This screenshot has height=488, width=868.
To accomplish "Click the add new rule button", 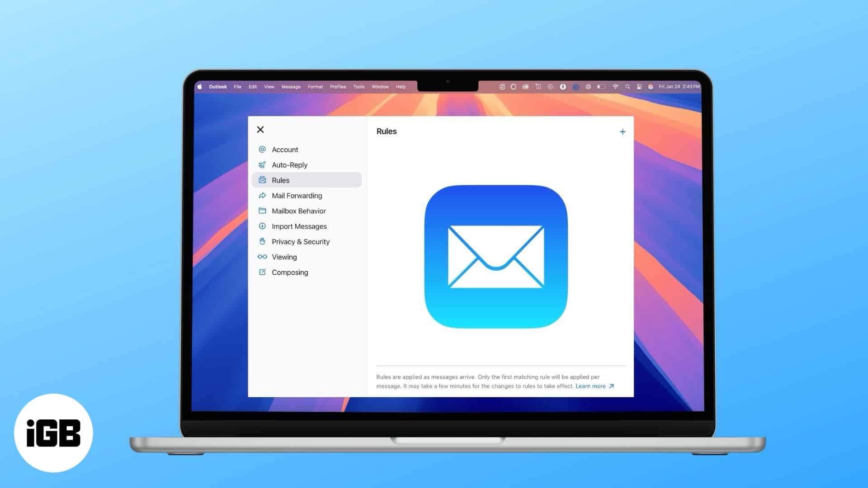I will pyautogui.click(x=623, y=131).
